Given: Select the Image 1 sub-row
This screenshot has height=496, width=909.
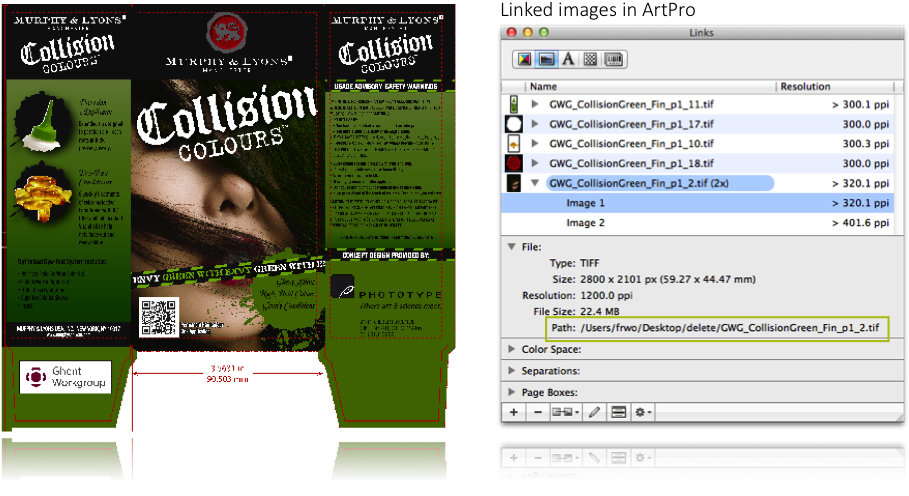Looking at the screenshot, I should pos(696,203).
